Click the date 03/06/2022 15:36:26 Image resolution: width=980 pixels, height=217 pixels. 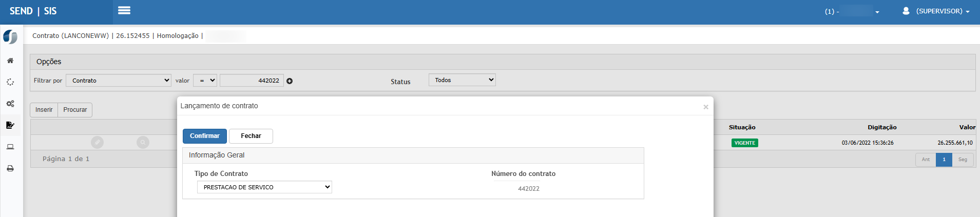(868, 143)
